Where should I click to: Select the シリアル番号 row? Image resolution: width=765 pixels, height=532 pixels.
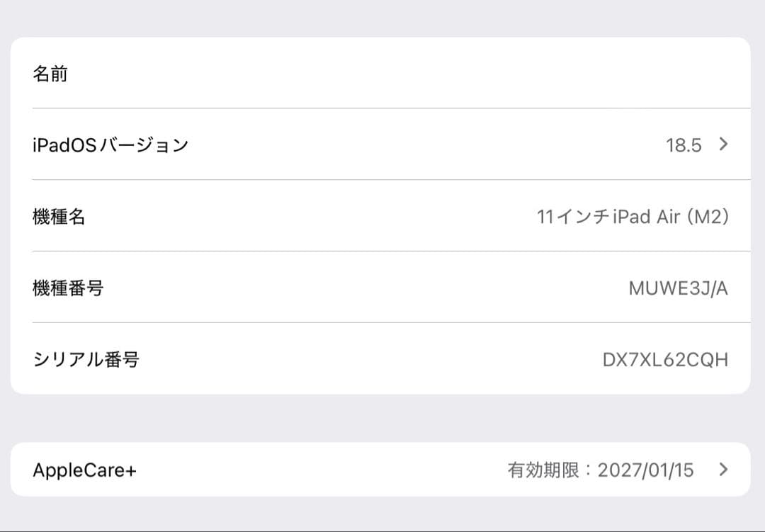click(x=382, y=360)
